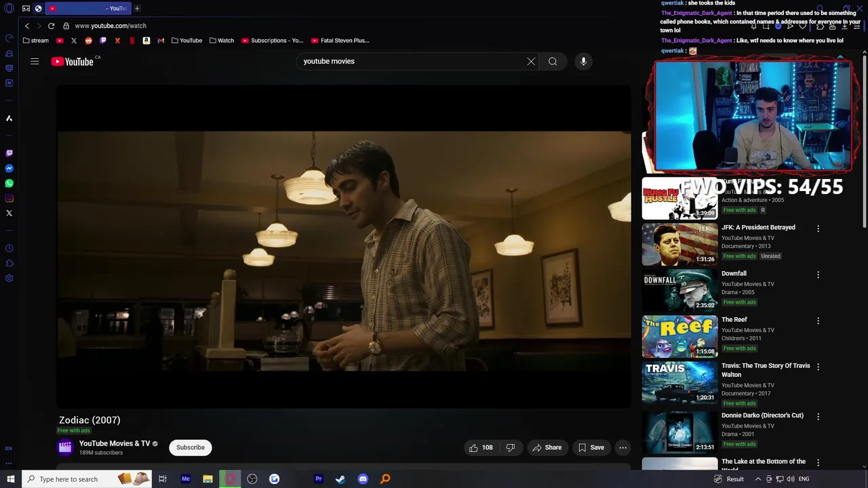This screenshot has height=488, width=868.
Task: Open Discord from the taskbar
Action: (x=363, y=479)
